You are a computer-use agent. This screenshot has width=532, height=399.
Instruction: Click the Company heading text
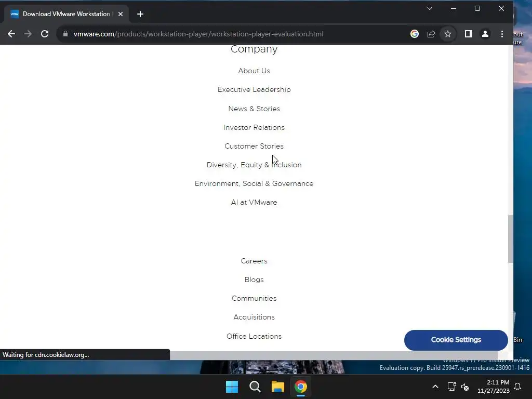(x=254, y=49)
